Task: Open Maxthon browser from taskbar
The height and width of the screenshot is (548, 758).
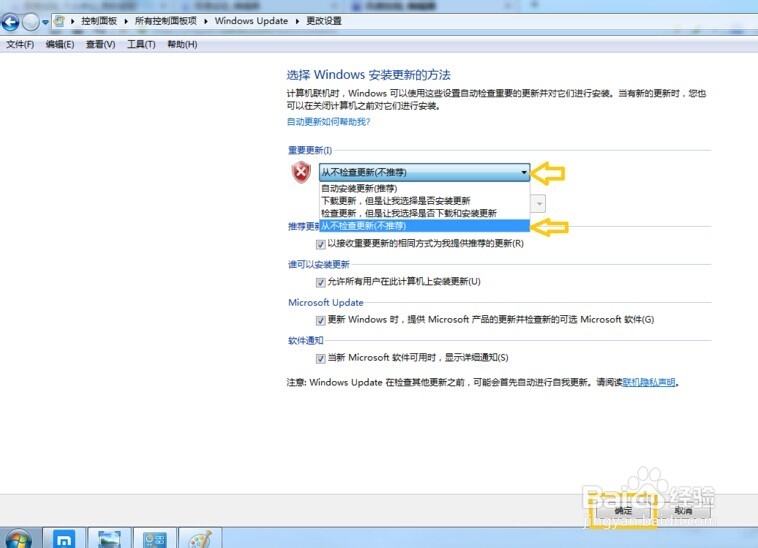Action: 64,538
